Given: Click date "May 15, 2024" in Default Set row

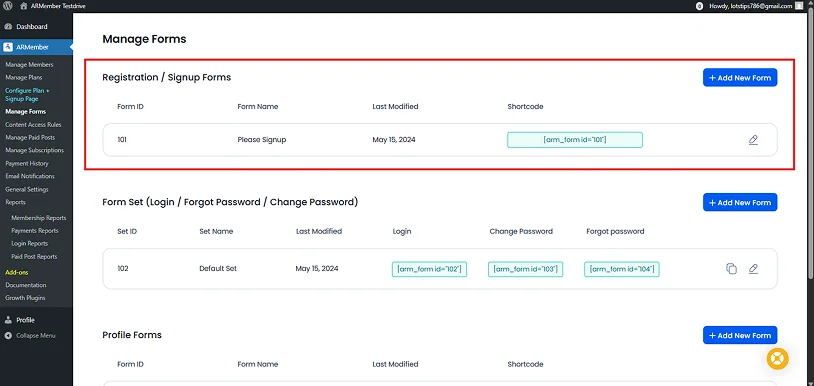Looking at the screenshot, I should coord(317,269).
